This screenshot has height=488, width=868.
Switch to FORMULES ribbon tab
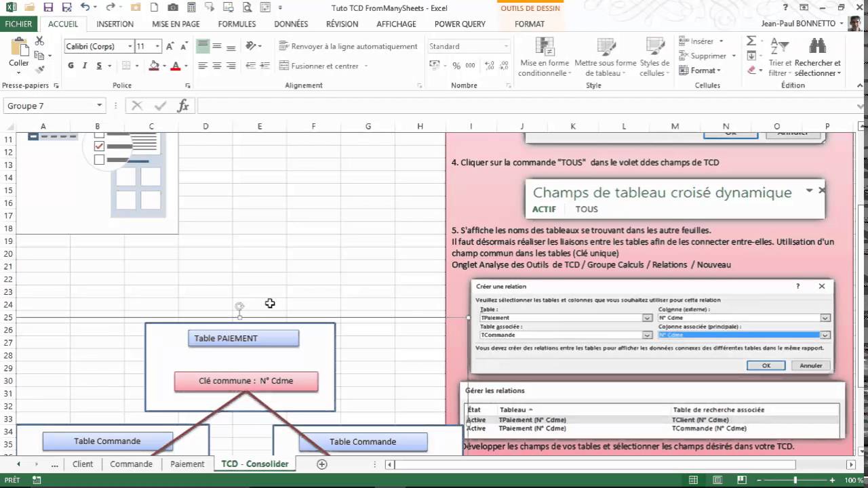237,24
